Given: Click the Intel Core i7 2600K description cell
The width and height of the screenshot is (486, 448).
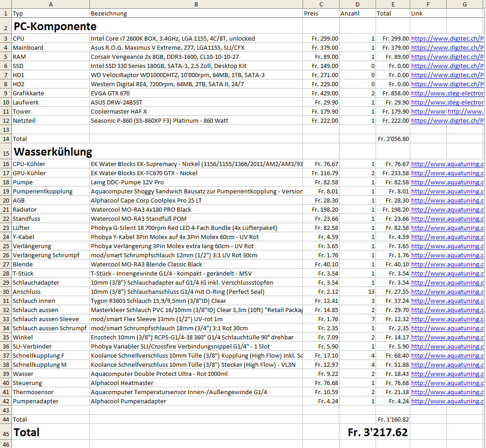Looking at the screenshot, I should click(196, 39).
